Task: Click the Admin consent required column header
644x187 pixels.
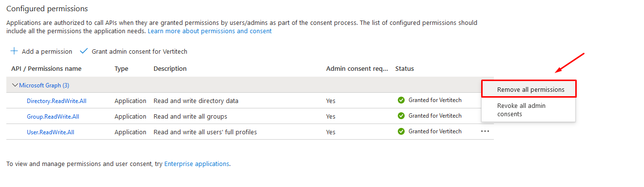Action: tap(357, 68)
